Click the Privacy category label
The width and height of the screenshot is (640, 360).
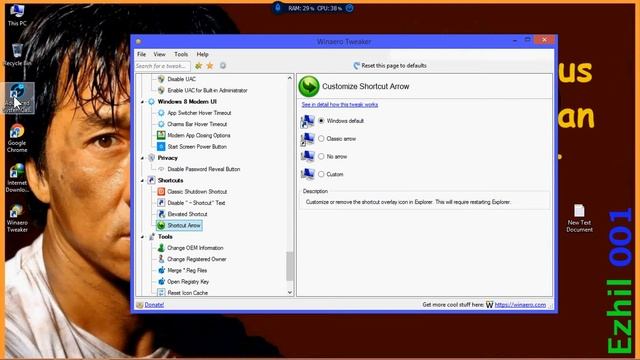coord(167,158)
